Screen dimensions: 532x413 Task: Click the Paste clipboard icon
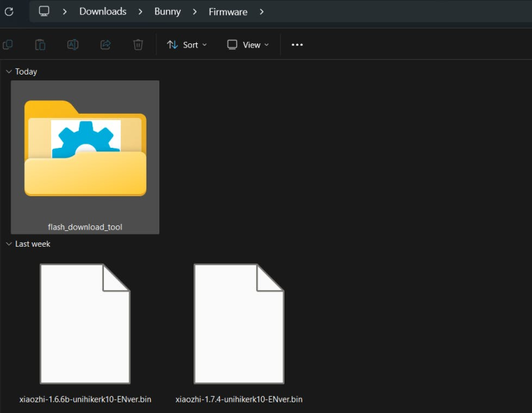[41, 45]
